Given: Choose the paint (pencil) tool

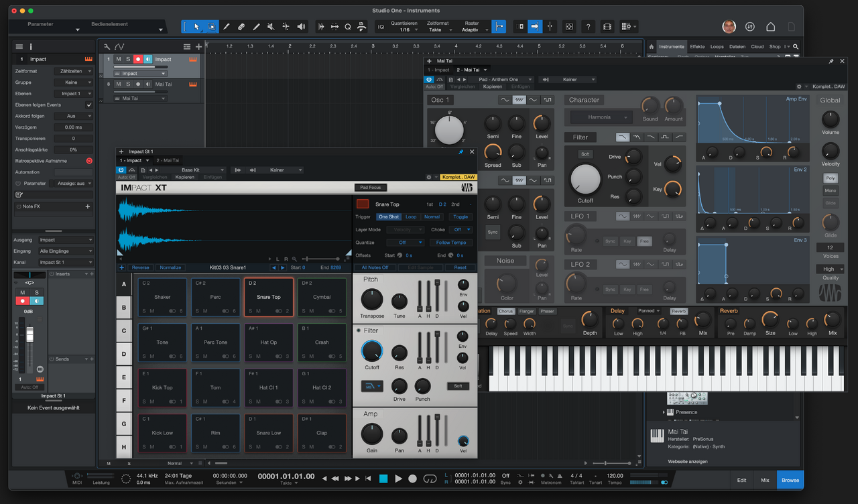Looking at the screenshot, I should click(256, 27).
